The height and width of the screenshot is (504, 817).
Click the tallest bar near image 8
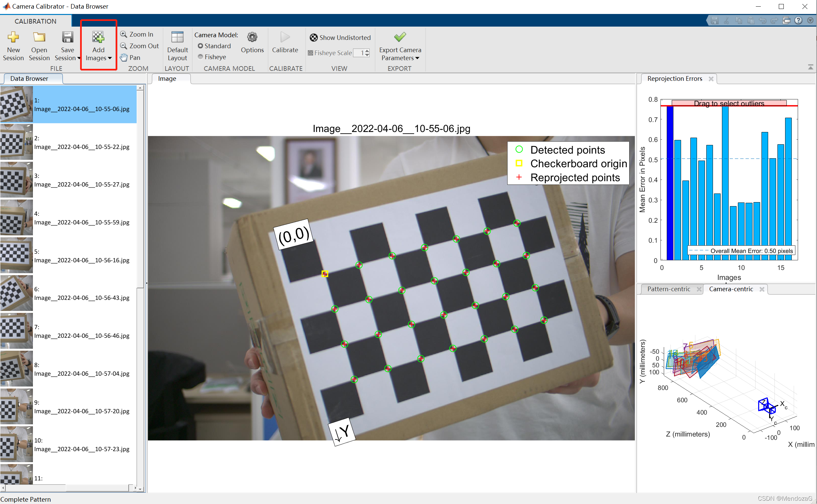pos(725,183)
